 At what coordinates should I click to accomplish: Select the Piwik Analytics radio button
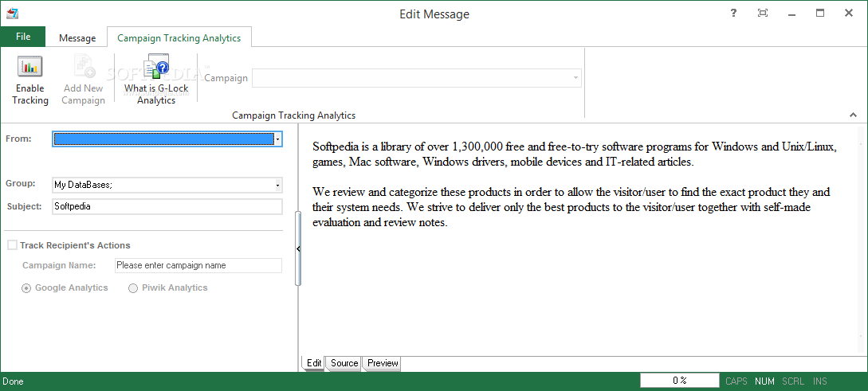coord(133,288)
